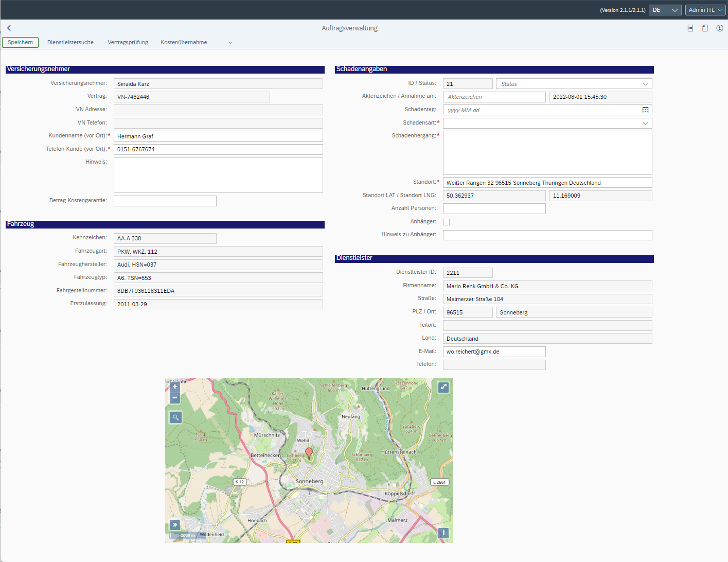Enable the Anhänger checkbox
This screenshot has height=562, width=728.
pos(446,221)
